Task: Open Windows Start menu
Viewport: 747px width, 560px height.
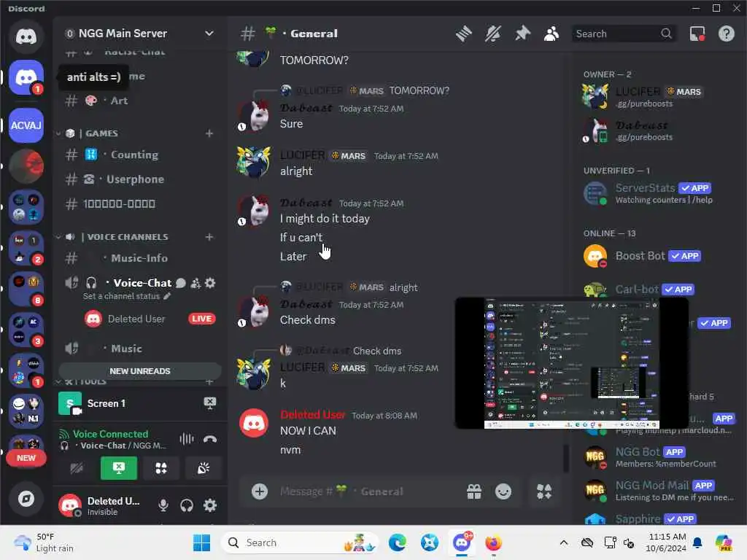Action: [x=201, y=542]
